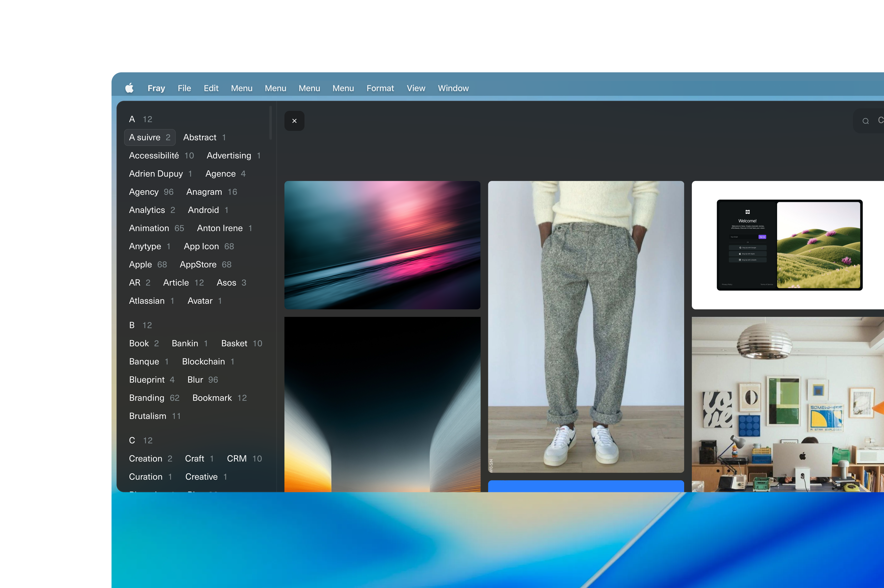Image resolution: width=884 pixels, height=588 pixels.
Task: Open the grey tweed trousers photo
Action: tap(586, 326)
